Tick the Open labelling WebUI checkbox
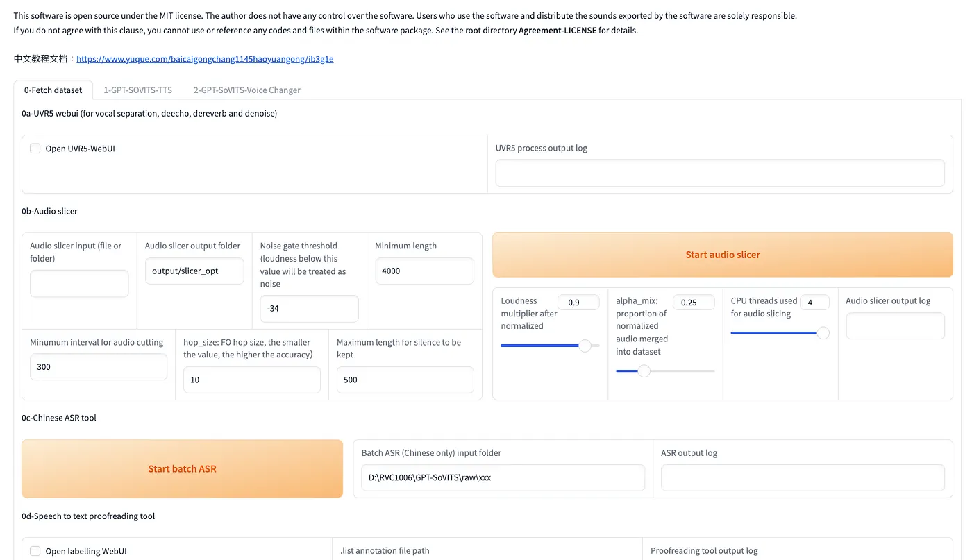Viewport: 972px width, 560px height. (x=35, y=551)
